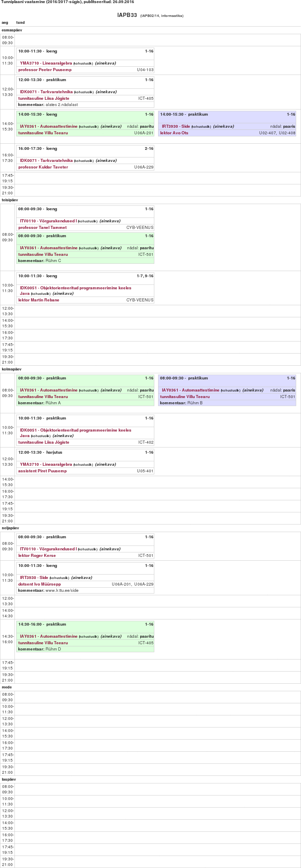The image size is (301, 868).
Task: Open the 16:00 Monday IDK0071 Tarkvaratehnika lecture link
Action: coord(46,161)
